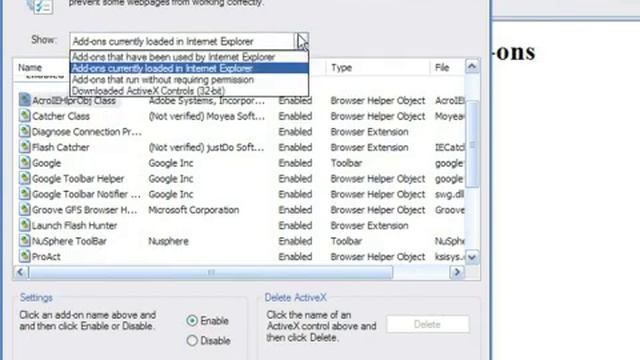Click the horizontal scroll left arrow
Viewport: 640px width, 360px height.
(x=20, y=272)
